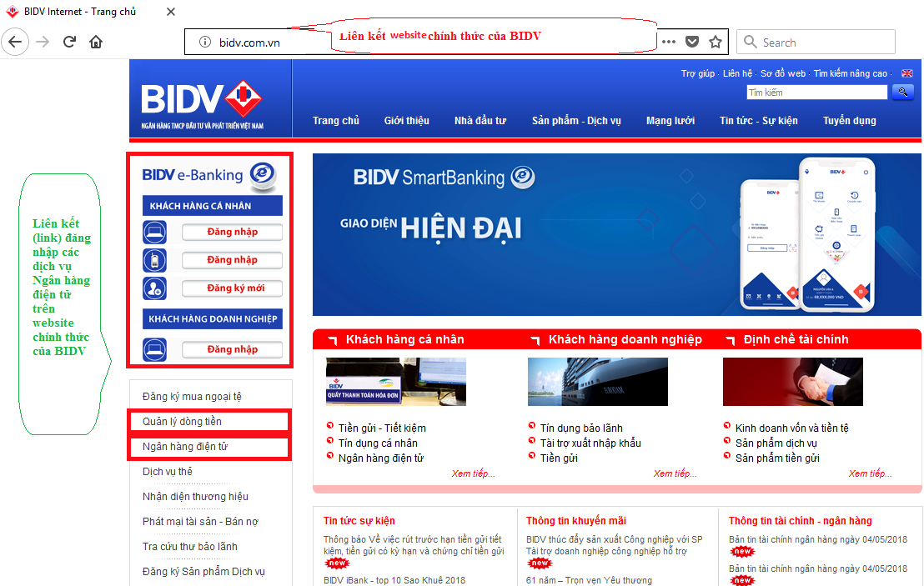
Task: Click the BIDV e-Banking logo
Action: tap(210, 176)
